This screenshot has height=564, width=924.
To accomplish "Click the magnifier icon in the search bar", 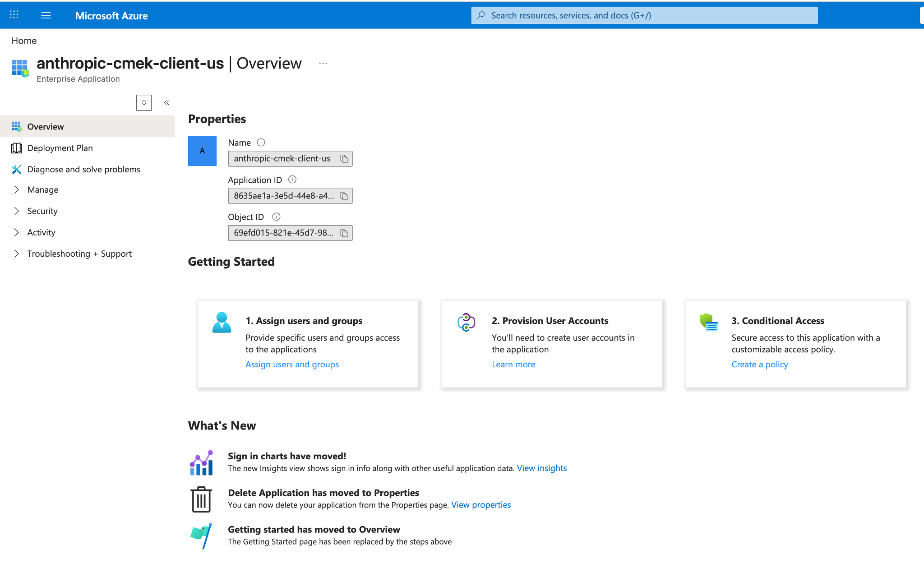I will (x=481, y=15).
